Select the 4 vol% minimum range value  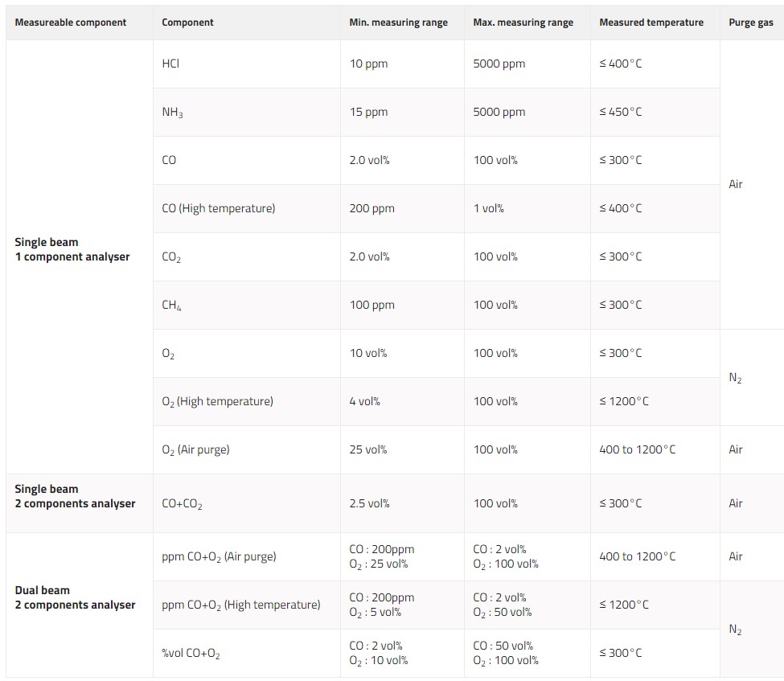(x=364, y=401)
